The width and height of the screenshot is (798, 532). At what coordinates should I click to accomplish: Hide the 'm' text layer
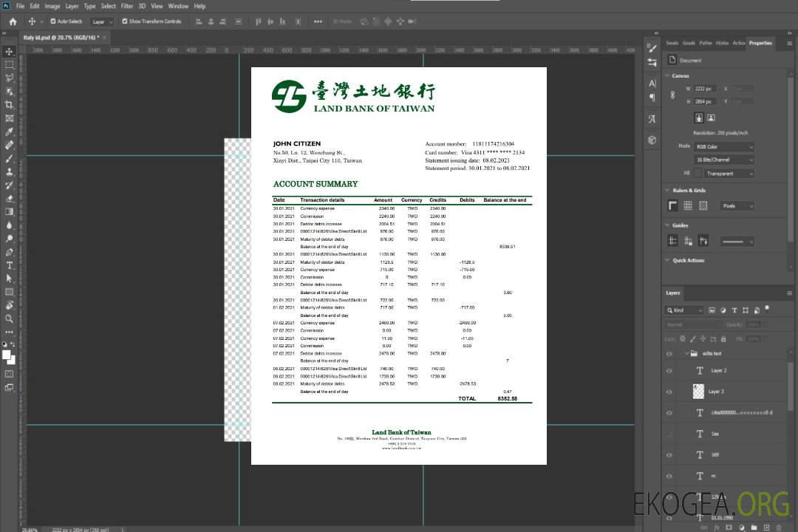click(669, 476)
